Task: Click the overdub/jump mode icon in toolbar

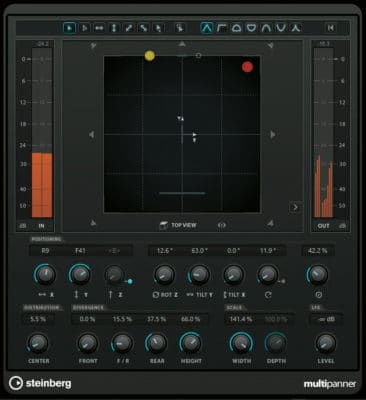Action: [x=180, y=28]
